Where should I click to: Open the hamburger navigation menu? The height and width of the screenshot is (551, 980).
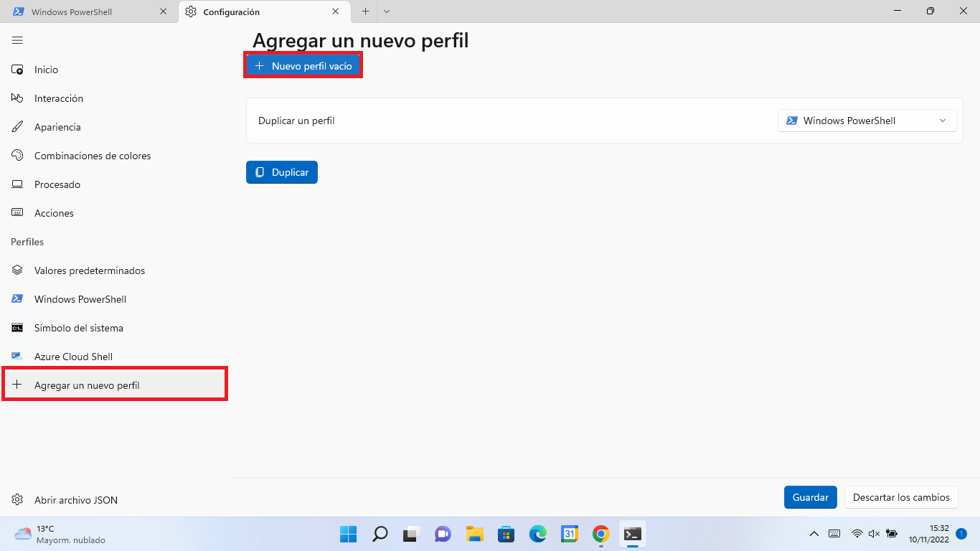pos(17,40)
